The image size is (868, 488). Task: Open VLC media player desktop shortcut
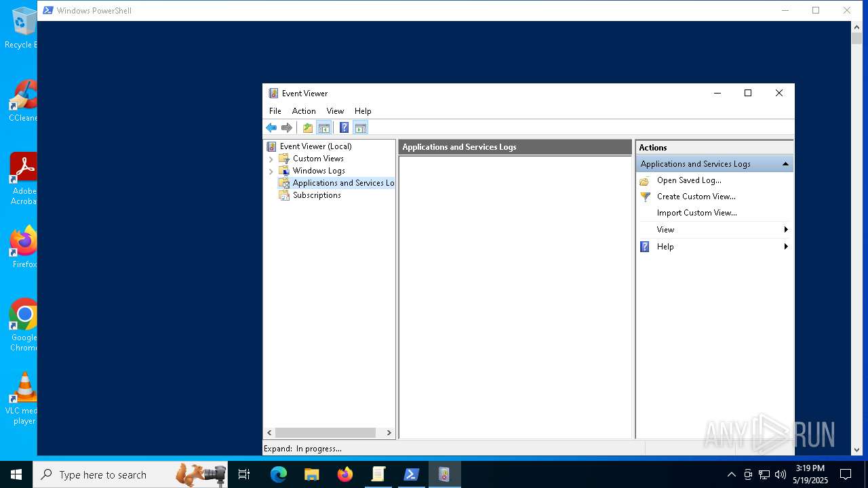[24, 398]
